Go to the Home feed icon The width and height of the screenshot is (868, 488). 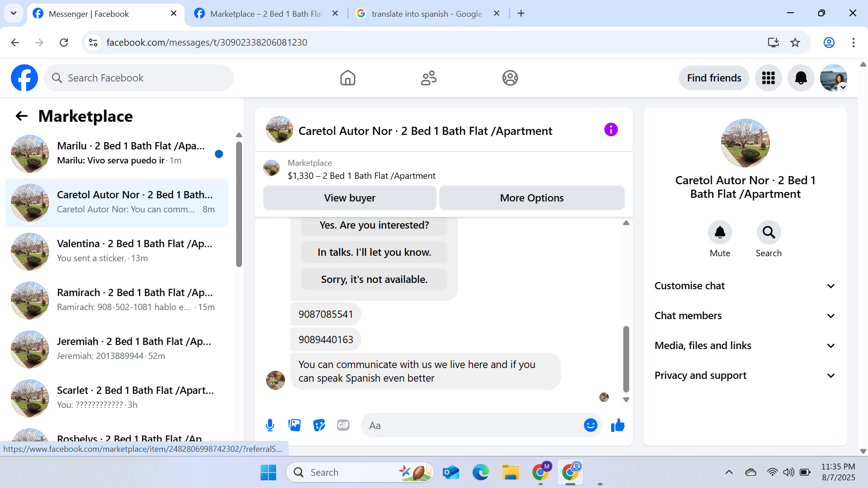click(x=347, y=78)
